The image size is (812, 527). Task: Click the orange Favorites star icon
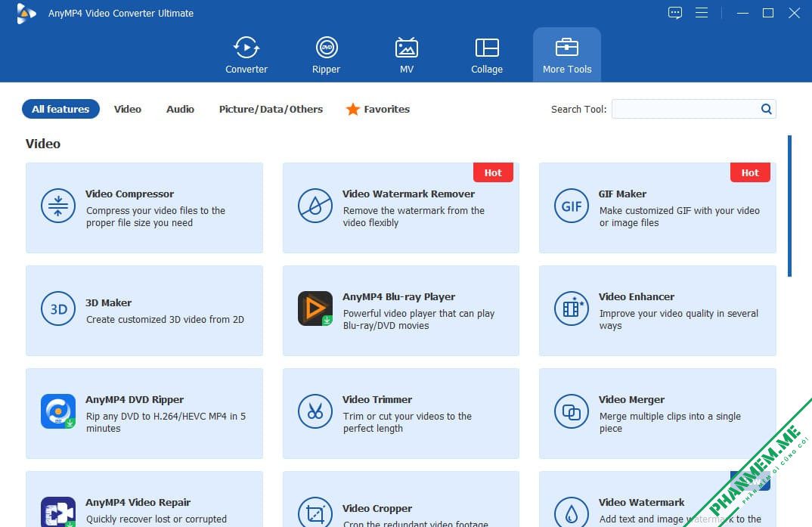[352, 109]
